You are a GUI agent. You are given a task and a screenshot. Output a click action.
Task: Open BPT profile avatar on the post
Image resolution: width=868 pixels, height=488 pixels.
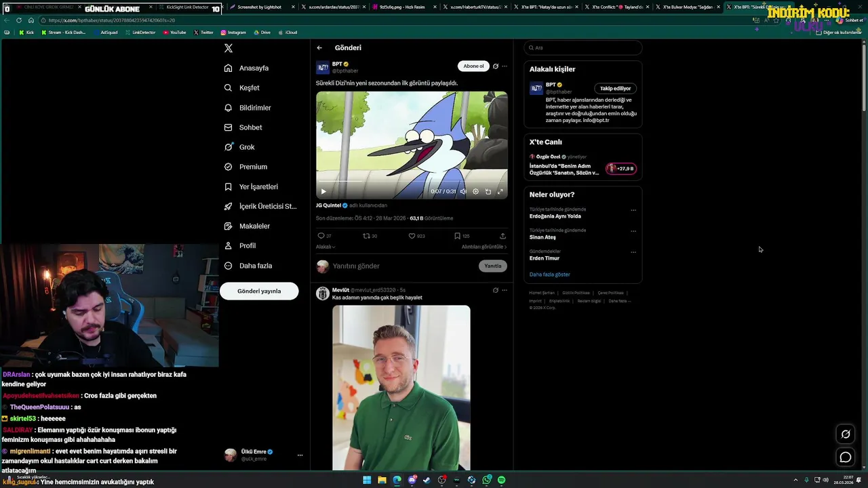[x=323, y=67]
